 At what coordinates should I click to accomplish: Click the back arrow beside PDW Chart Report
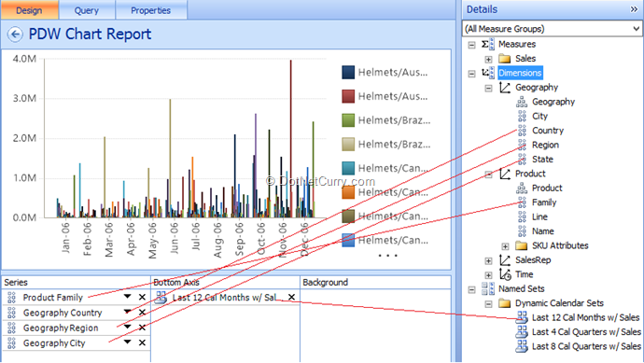pyautogui.click(x=15, y=35)
